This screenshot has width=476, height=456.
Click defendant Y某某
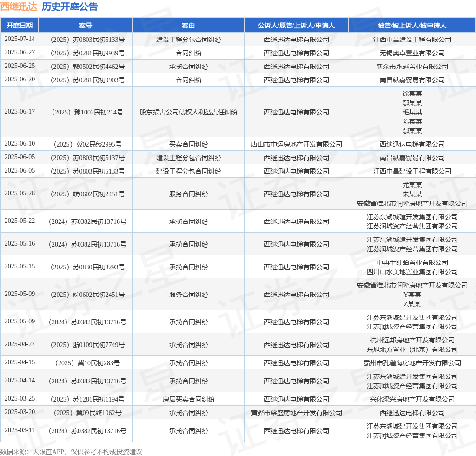point(412,295)
